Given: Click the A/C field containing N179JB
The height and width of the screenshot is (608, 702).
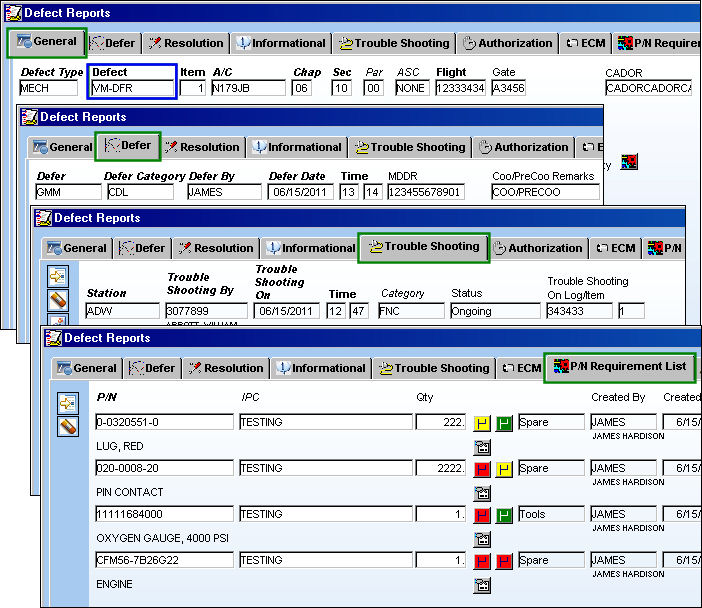Looking at the screenshot, I should point(248,88).
